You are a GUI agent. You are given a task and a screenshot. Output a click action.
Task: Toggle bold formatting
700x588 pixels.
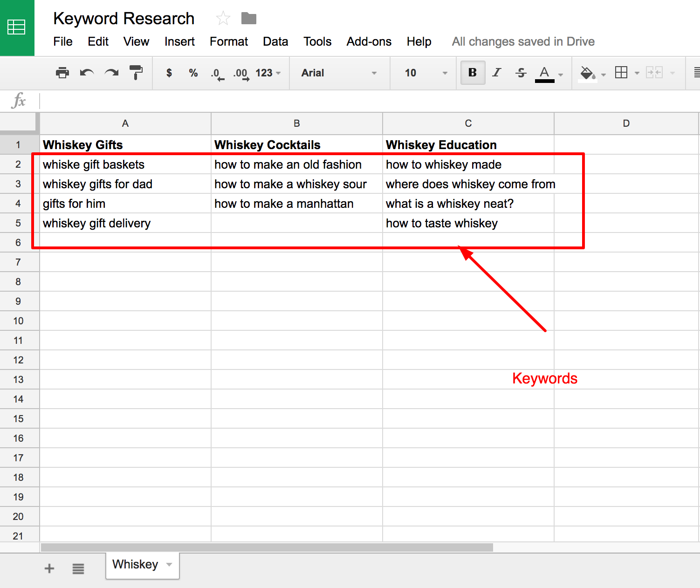(x=473, y=73)
